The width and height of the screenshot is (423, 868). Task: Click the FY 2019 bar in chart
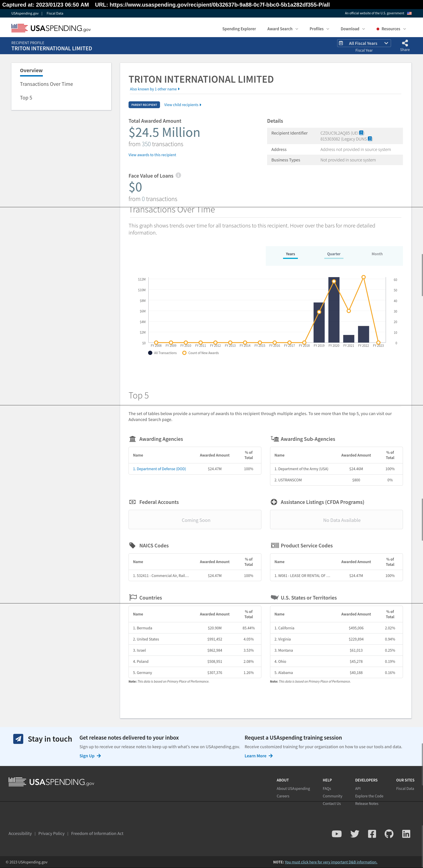[x=319, y=322]
